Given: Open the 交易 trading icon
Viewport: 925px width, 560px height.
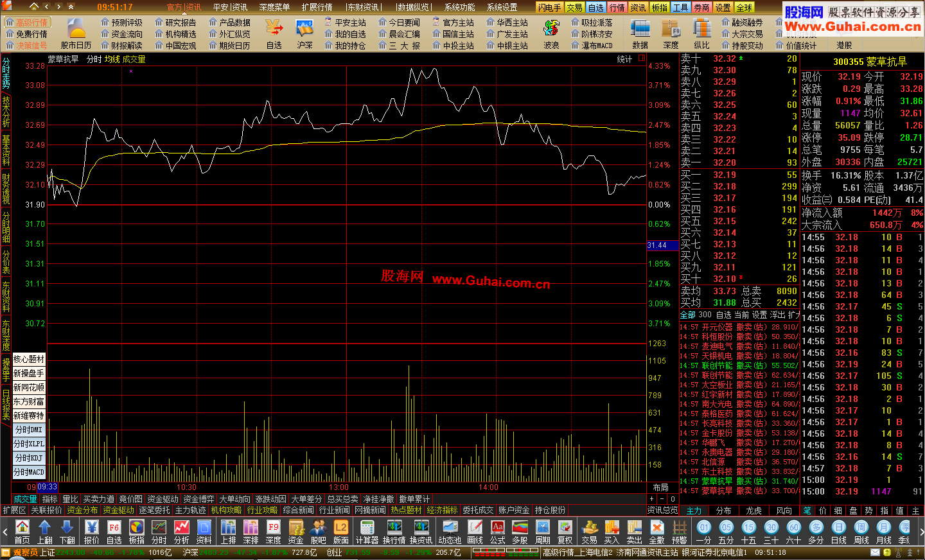Looking at the screenshot, I should tap(590, 532).
